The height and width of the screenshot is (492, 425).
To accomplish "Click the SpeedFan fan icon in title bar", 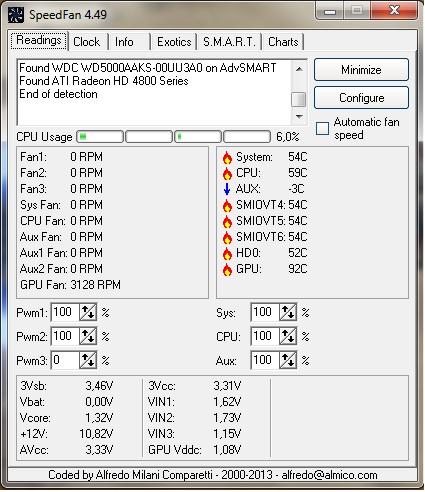I will click(16, 15).
